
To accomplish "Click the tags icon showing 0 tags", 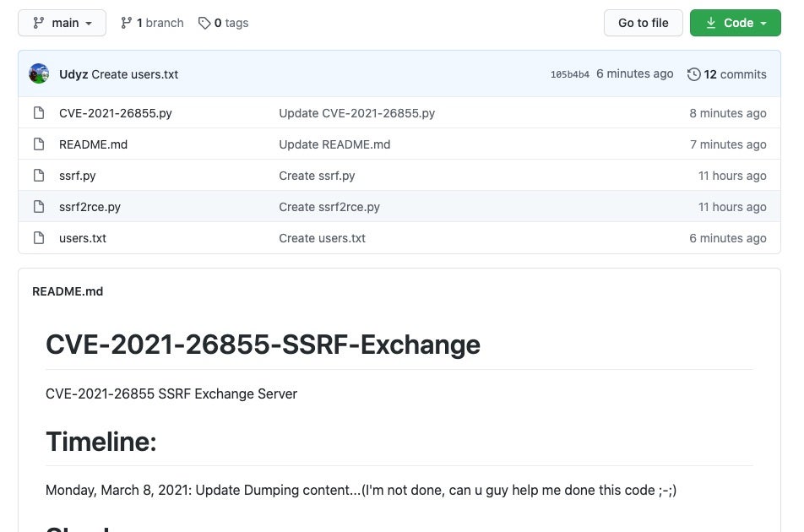I will click(x=204, y=23).
